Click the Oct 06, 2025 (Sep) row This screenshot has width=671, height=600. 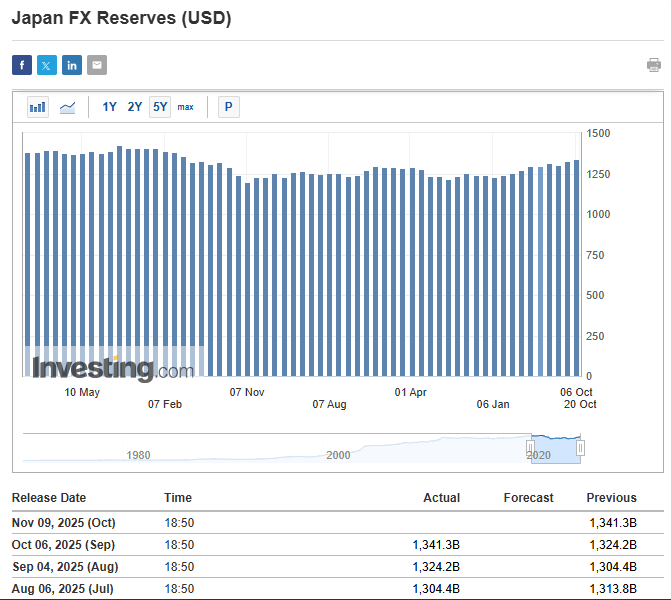click(x=64, y=544)
